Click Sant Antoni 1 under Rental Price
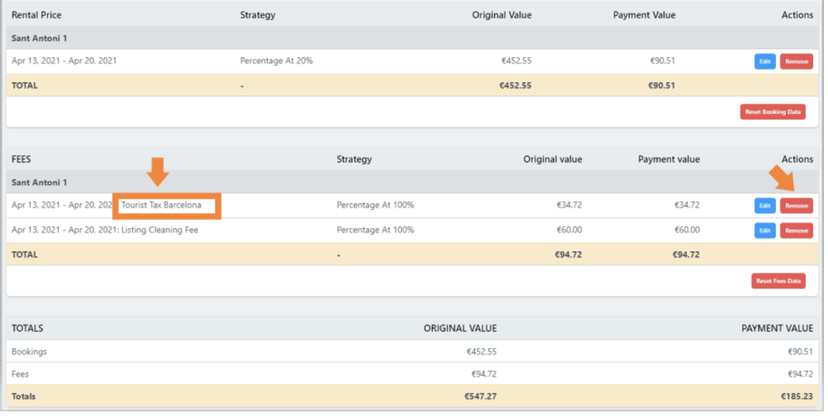Viewport: 828px width, 416px height. coord(39,39)
